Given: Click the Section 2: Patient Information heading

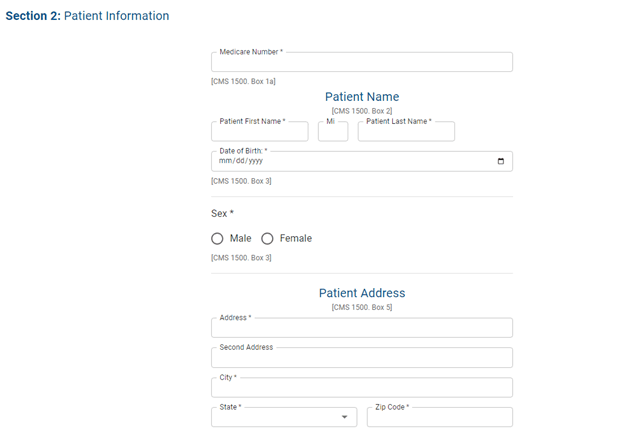Looking at the screenshot, I should pyautogui.click(x=88, y=16).
